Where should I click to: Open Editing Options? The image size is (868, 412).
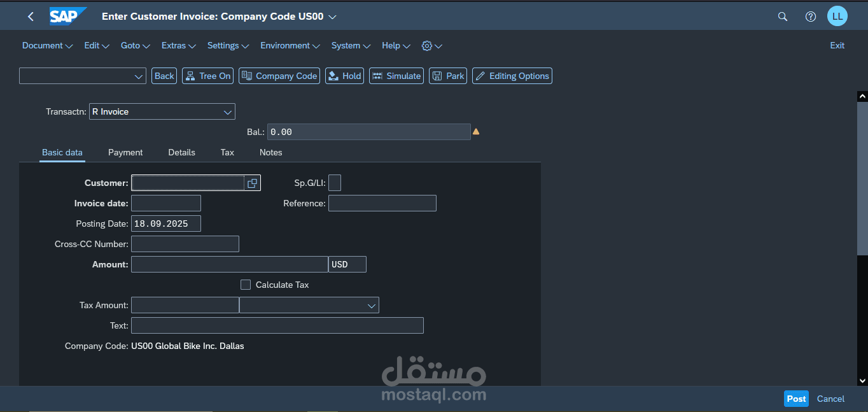(512, 76)
